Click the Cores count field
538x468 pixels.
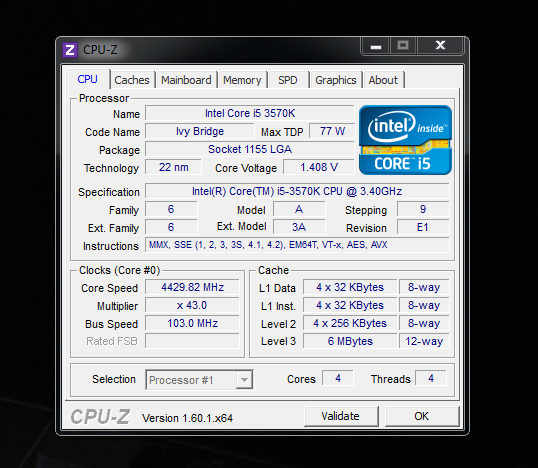click(338, 378)
